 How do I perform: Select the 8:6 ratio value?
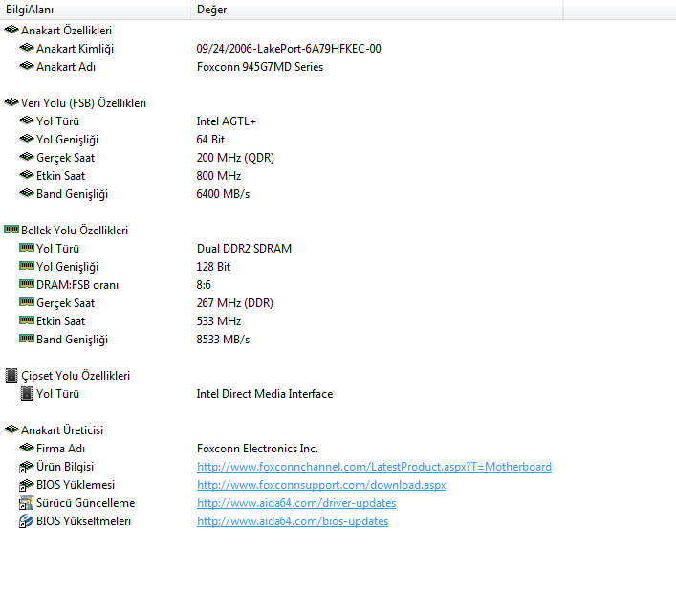[204, 285]
